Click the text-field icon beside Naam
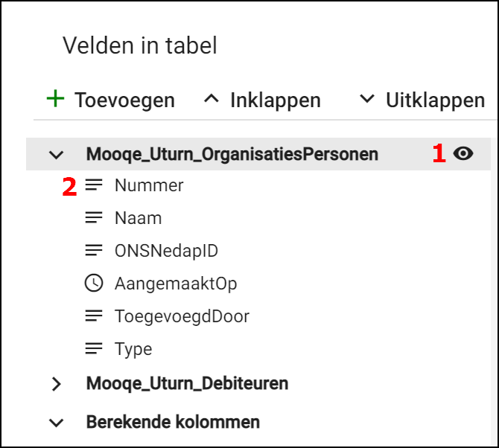Screen dimensions: 499x448 tap(94, 218)
